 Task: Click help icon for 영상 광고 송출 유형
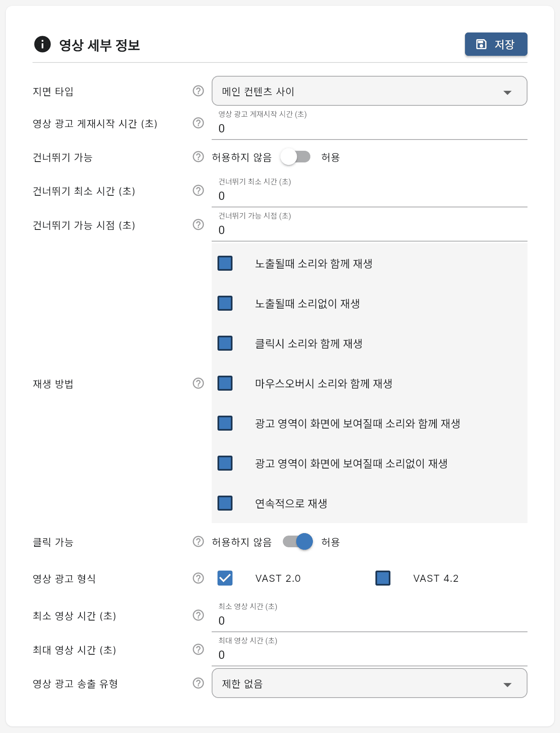[x=198, y=683]
